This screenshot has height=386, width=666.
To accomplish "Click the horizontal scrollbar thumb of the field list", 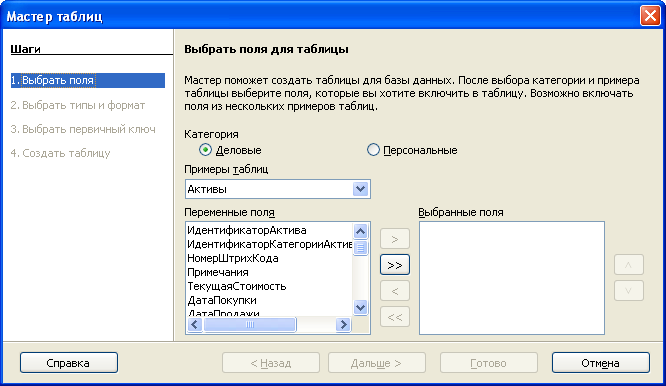I will point(250,325).
